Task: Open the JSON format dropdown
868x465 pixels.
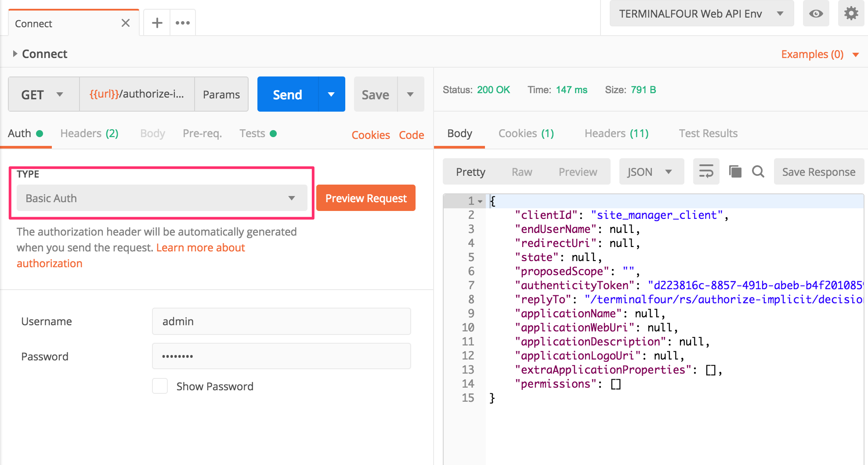Action: [651, 172]
